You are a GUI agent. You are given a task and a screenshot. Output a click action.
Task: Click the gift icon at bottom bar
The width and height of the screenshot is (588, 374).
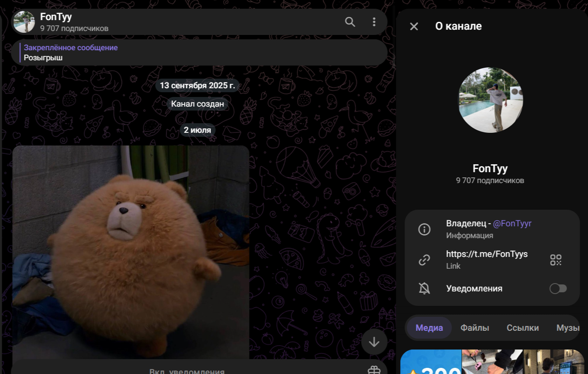coord(374,371)
